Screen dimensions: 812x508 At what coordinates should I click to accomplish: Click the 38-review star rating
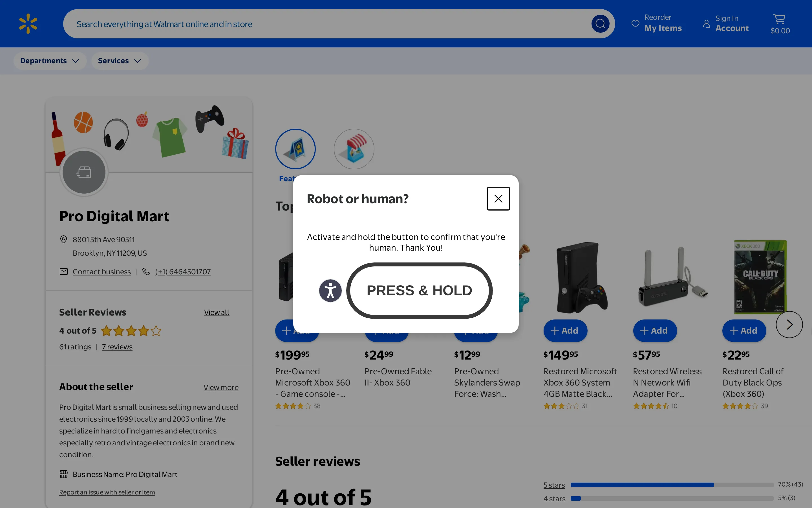[293, 406]
